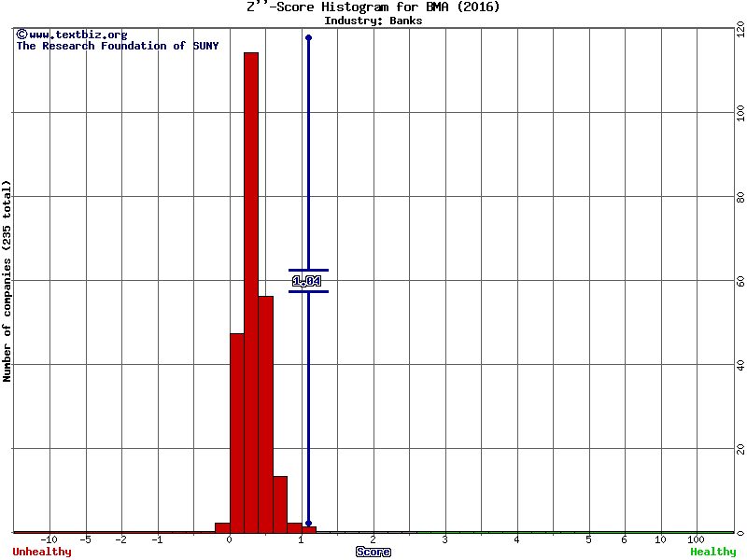Click the green 'Healthy' label
The image size is (747, 560).
coord(713,552)
